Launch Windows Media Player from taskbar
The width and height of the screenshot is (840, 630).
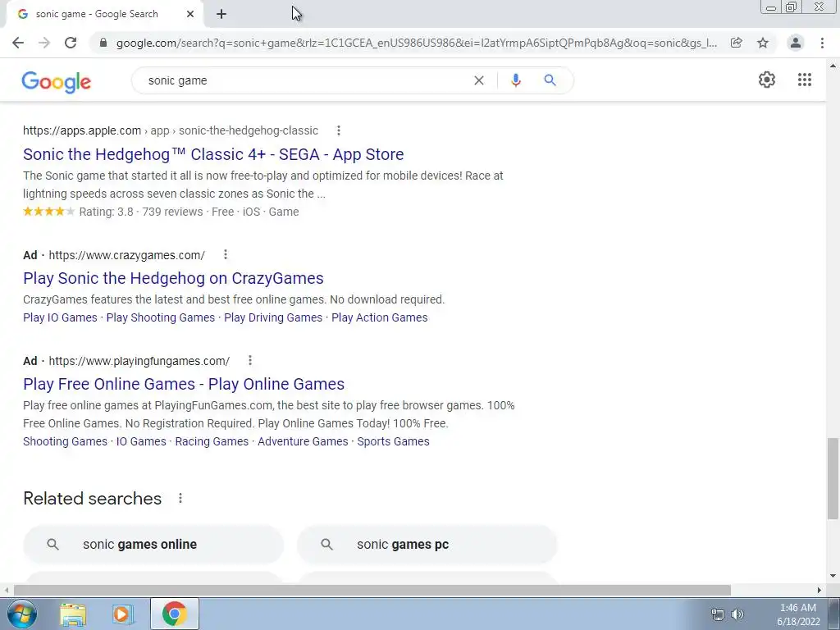point(123,614)
